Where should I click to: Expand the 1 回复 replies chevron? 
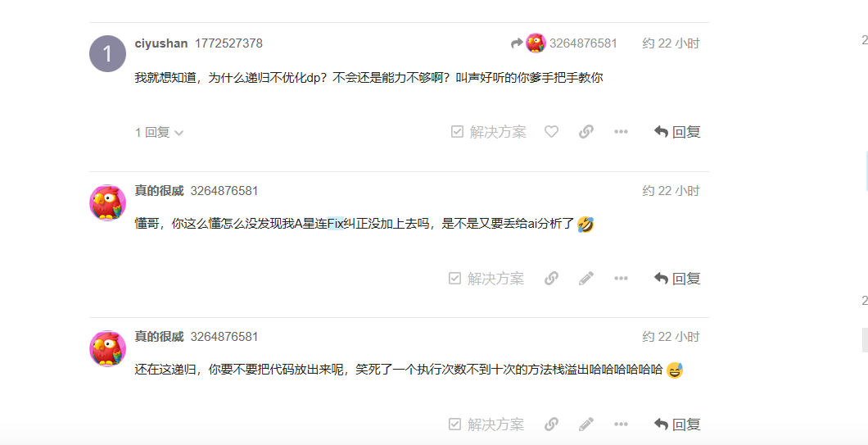coord(160,133)
